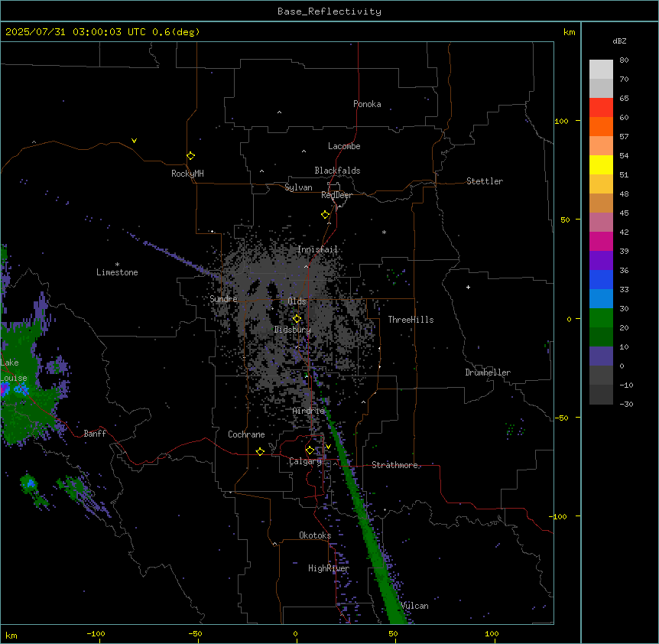Click the yellow diamond marker above Calgary
The height and width of the screenshot is (644, 659).
point(310,450)
